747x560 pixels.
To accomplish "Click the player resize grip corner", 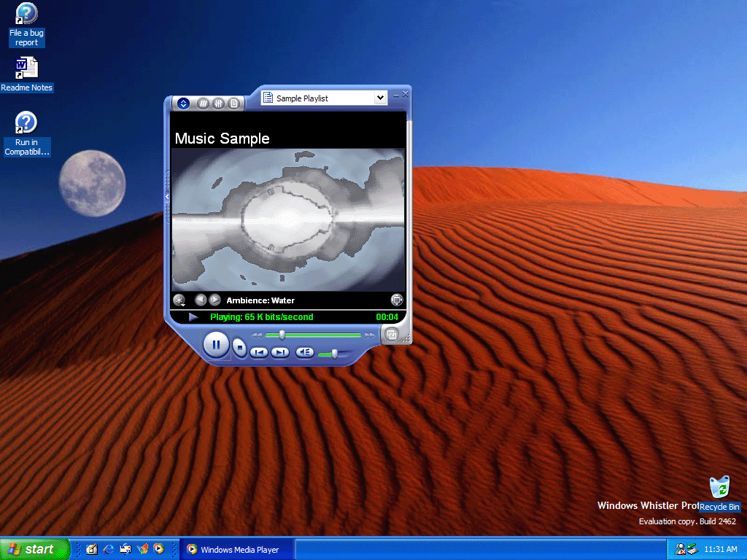I will click(406, 338).
